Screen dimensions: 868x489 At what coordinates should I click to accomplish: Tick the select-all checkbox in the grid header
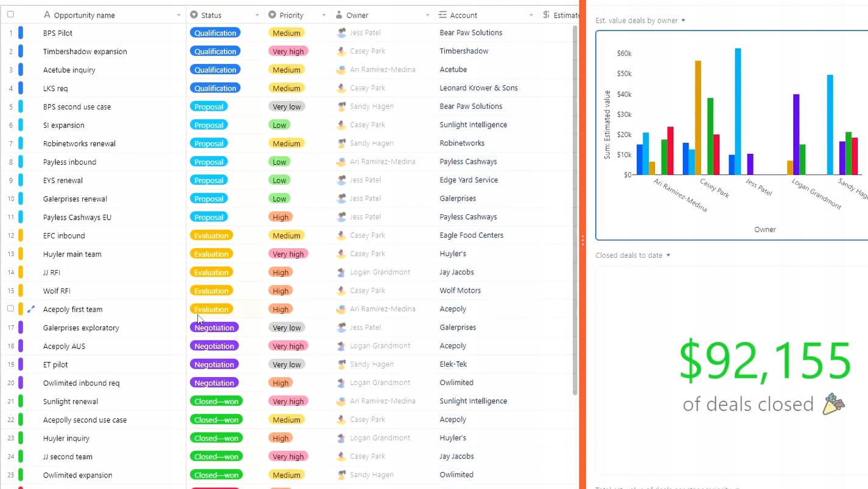10,15
